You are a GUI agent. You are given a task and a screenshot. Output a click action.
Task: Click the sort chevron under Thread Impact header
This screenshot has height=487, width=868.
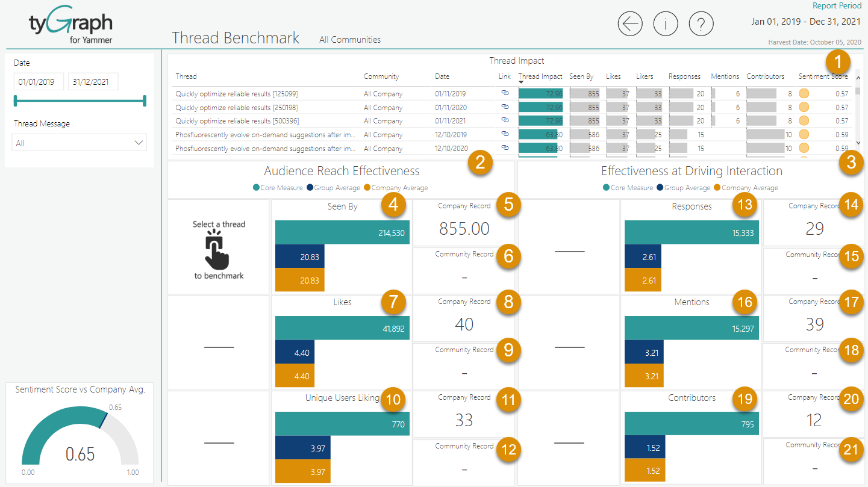[520, 83]
